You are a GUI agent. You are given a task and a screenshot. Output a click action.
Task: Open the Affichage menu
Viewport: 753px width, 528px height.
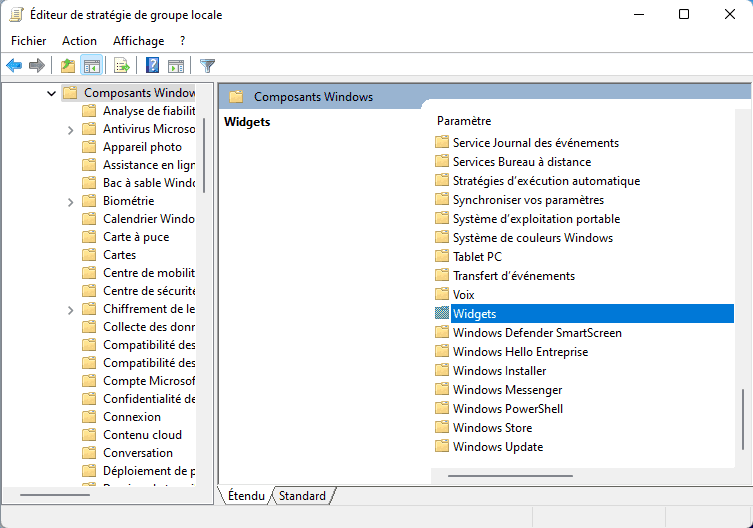point(138,41)
